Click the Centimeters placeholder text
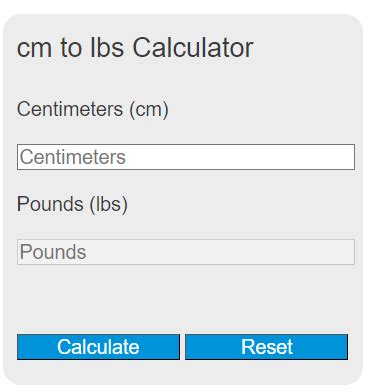The height and width of the screenshot is (390, 371). pyautogui.click(x=73, y=157)
